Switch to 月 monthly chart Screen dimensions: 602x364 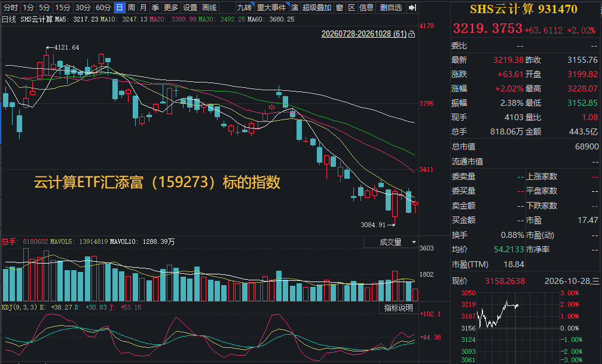143,8
